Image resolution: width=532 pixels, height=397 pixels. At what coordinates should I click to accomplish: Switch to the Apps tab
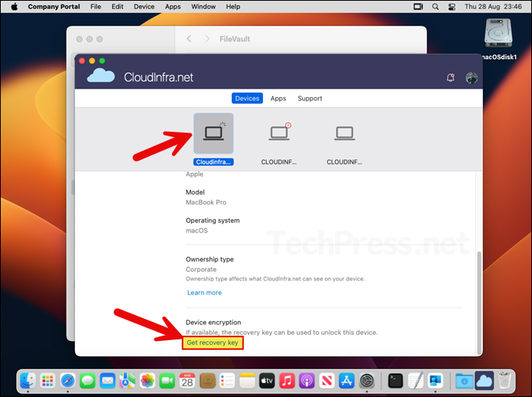click(278, 98)
